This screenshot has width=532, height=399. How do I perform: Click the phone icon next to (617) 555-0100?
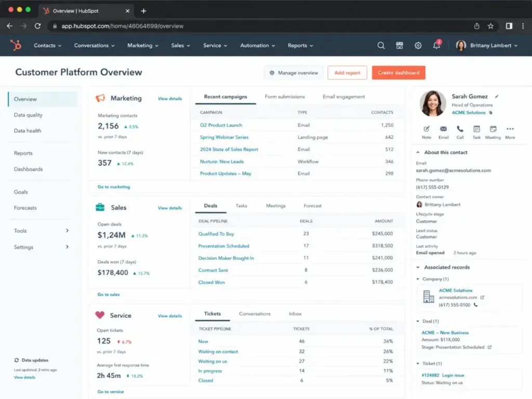point(475,304)
